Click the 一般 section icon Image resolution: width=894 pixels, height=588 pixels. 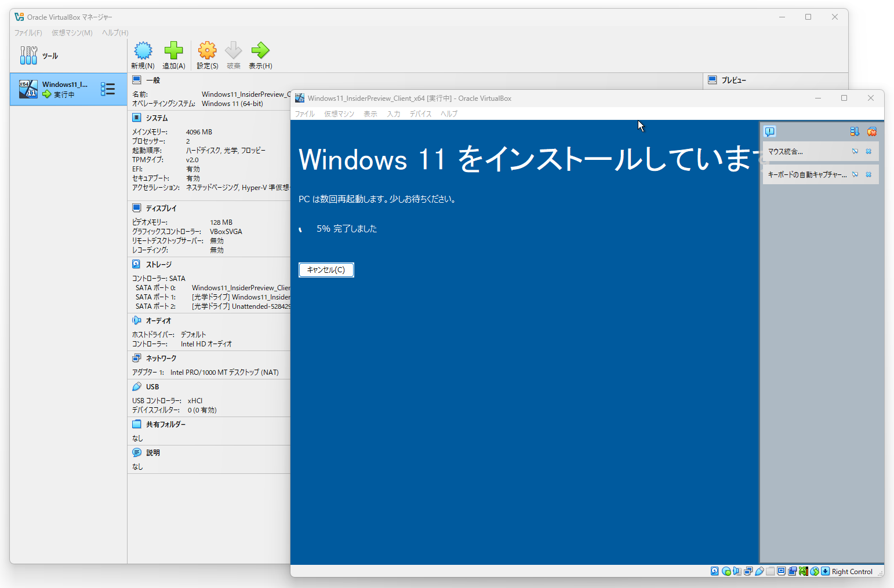137,80
